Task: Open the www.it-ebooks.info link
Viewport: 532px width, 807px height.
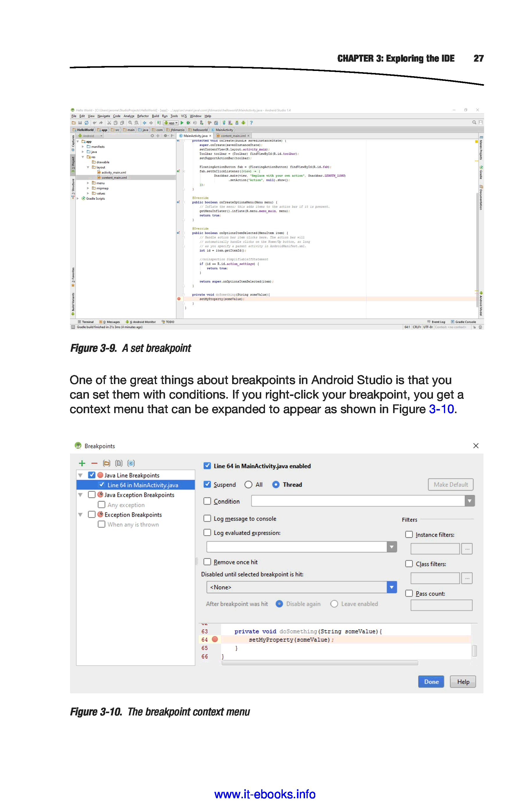Action: coord(265,794)
